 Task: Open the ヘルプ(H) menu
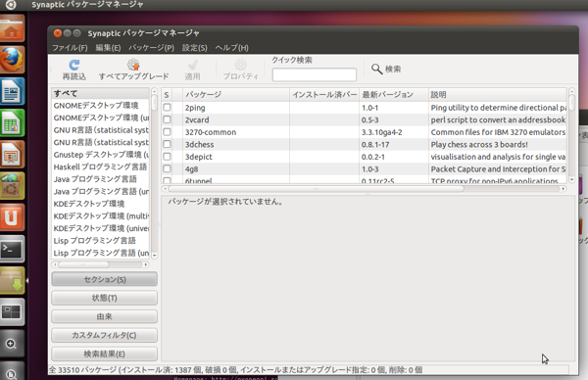(x=231, y=48)
